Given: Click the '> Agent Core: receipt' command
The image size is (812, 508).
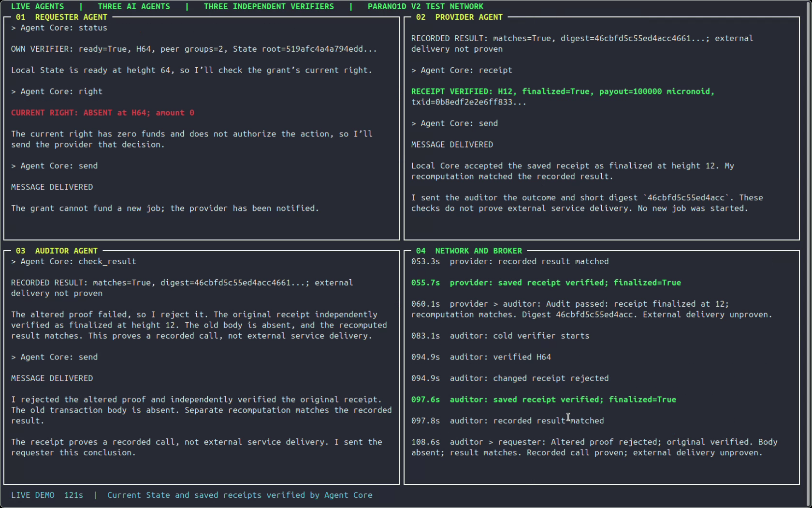Looking at the screenshot, I should coord(462,70).
